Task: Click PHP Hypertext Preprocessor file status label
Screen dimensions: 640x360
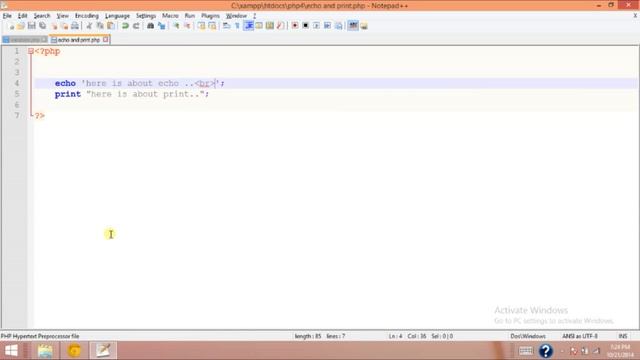Action: (x=40, y=336)
